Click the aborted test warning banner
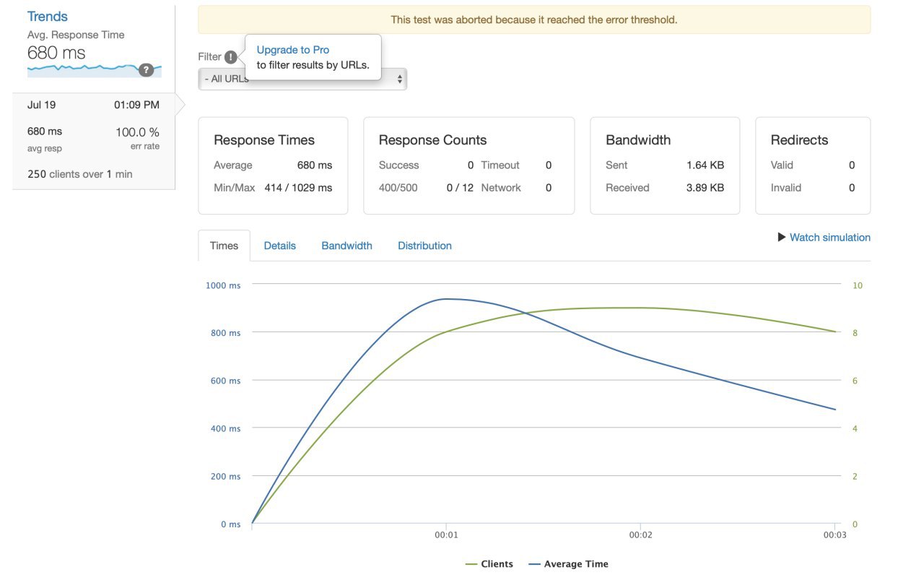Viewport: 924px width, 580px height. click(x=533, y=20)
